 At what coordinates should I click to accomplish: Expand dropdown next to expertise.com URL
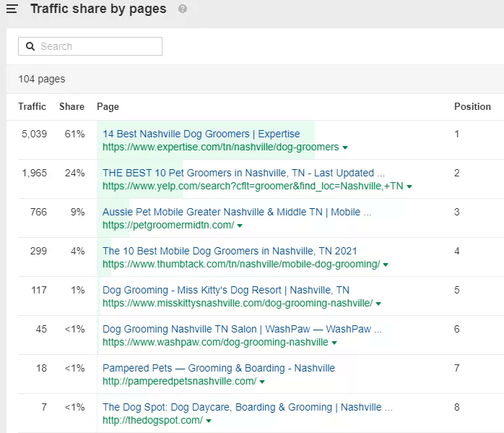click(x=345, y=147)
